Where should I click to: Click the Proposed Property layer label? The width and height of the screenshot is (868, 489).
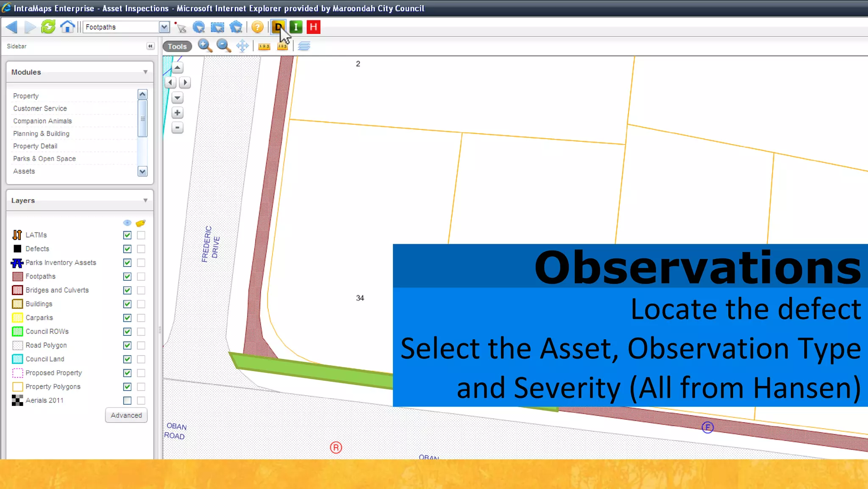(x=54, y=373)
